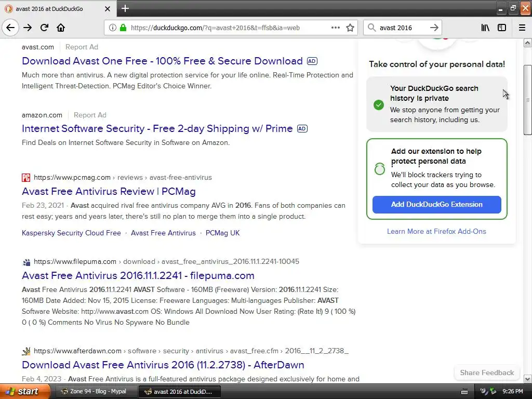Screen dimensions: 532x399
Task: Click the PCMag favicon
Action: point(26,178)
